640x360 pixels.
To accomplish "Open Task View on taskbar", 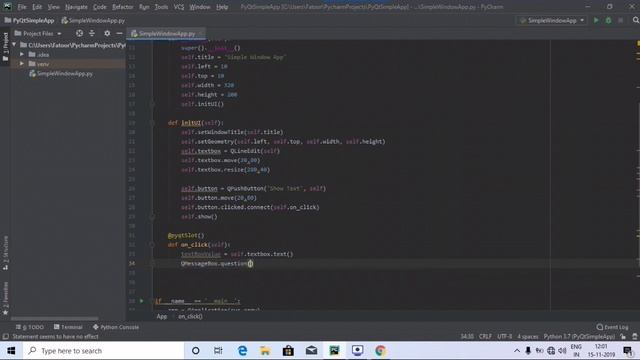I will (x=218, y=351).
